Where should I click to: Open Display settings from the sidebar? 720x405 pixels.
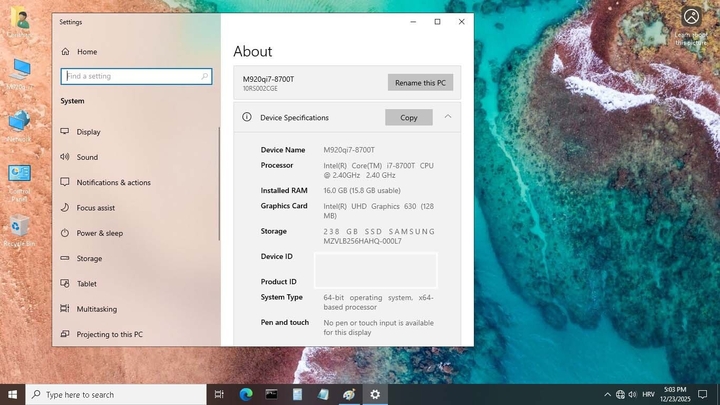point(88,132)
